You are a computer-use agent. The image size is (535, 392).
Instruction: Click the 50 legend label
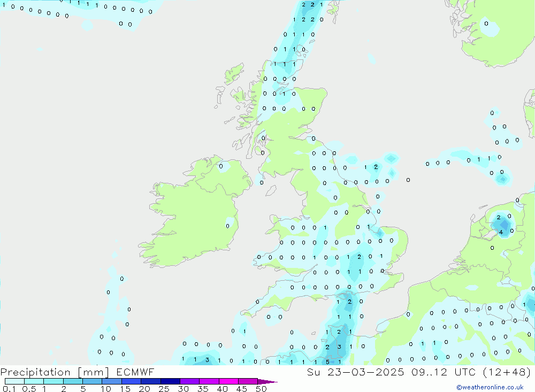(261, 389)
